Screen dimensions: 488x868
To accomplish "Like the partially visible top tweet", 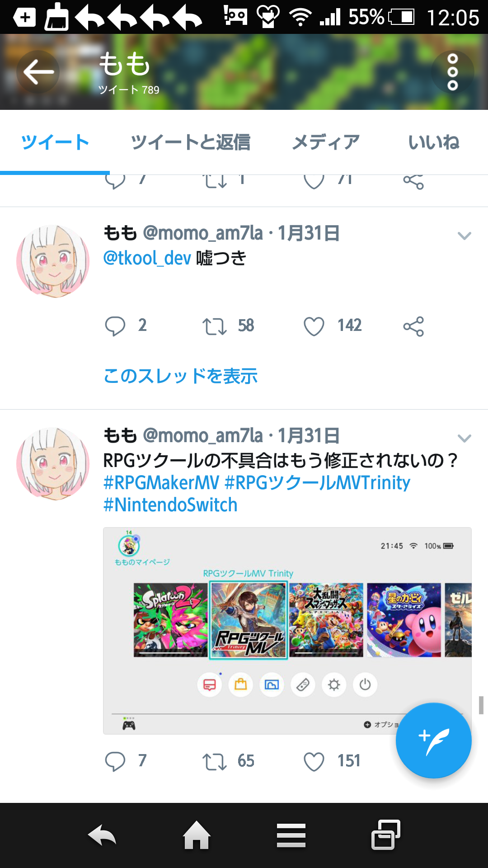I will pyautogui.click(x=314, y=181).
